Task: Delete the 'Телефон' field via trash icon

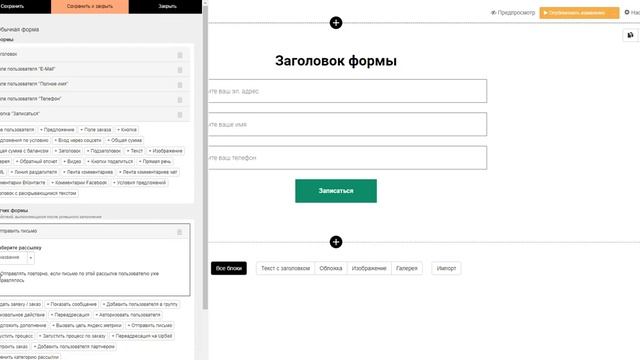Action: click(180, 100)
